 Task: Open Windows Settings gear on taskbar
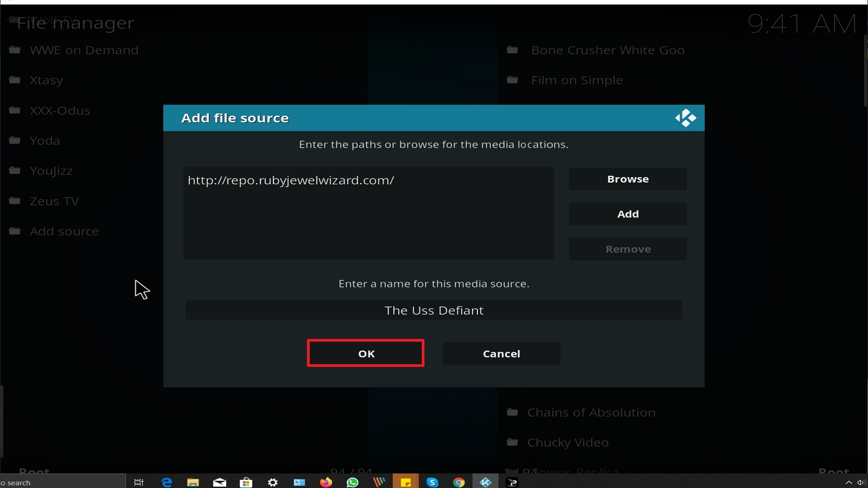273,482
